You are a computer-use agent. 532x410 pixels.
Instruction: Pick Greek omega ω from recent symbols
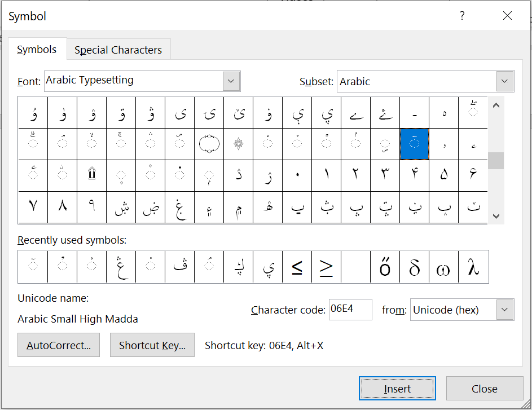(x=444, y=267)
